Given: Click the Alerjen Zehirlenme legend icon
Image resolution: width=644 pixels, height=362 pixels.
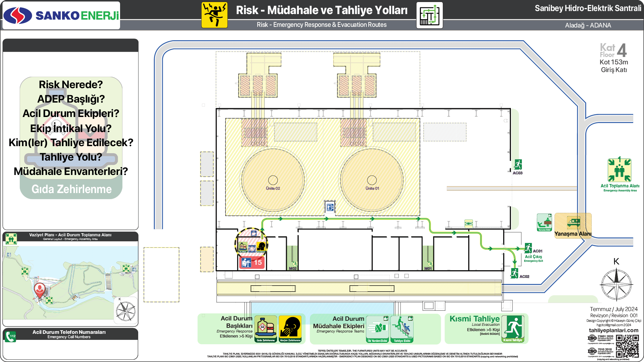Looking at the screenshot, I should [x=290, y=329].
